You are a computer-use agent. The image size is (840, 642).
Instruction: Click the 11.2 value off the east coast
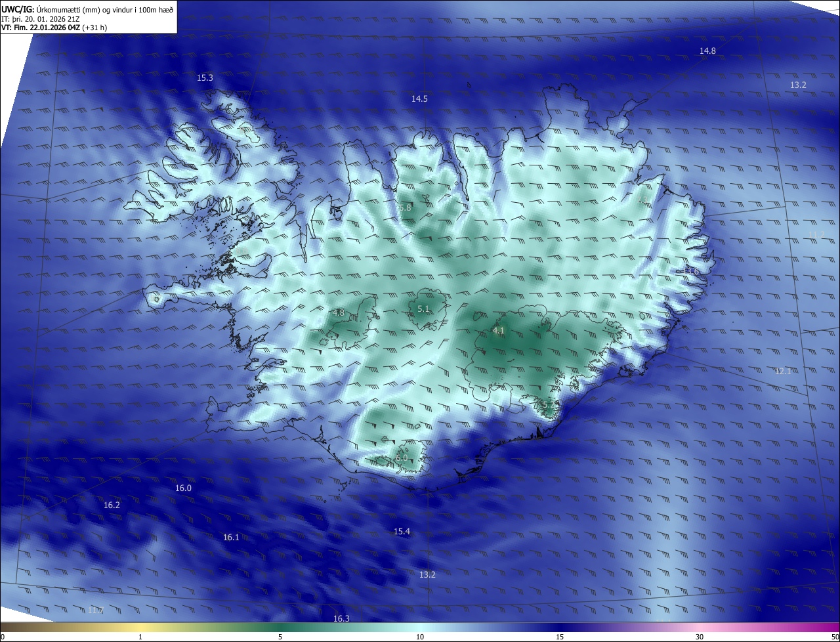coord(816,234)
